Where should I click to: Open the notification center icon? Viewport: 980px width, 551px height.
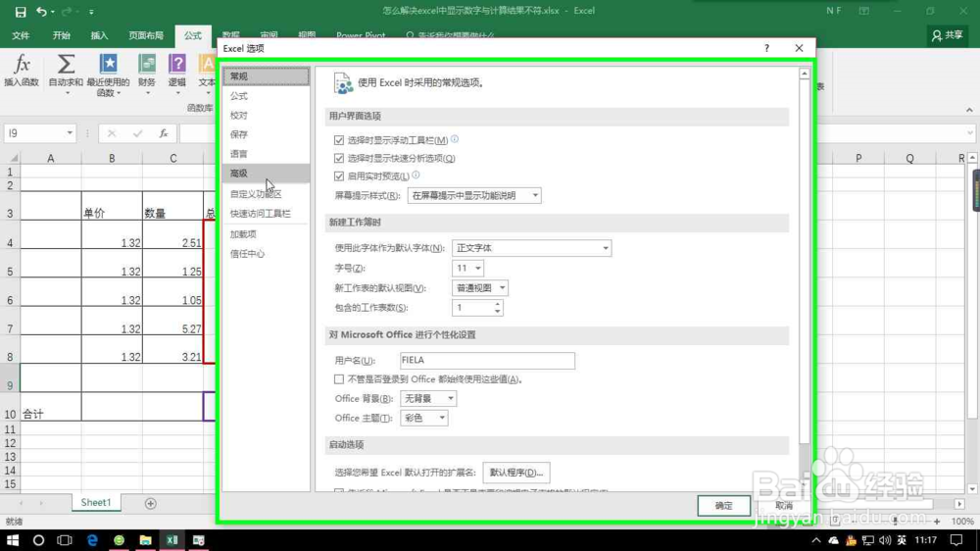point(956,540)
